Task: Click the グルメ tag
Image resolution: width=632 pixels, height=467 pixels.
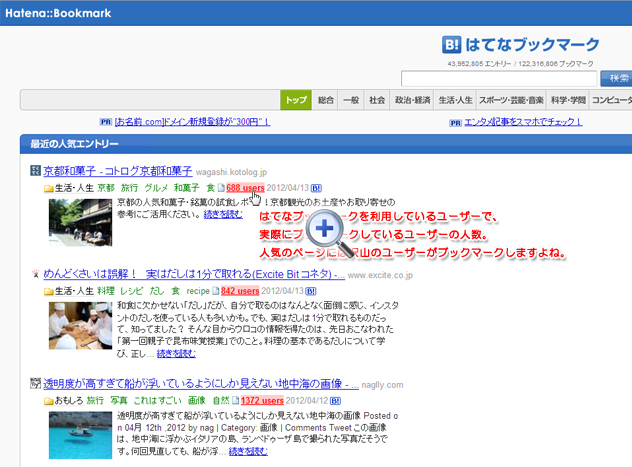Action: tap(156, 188)
